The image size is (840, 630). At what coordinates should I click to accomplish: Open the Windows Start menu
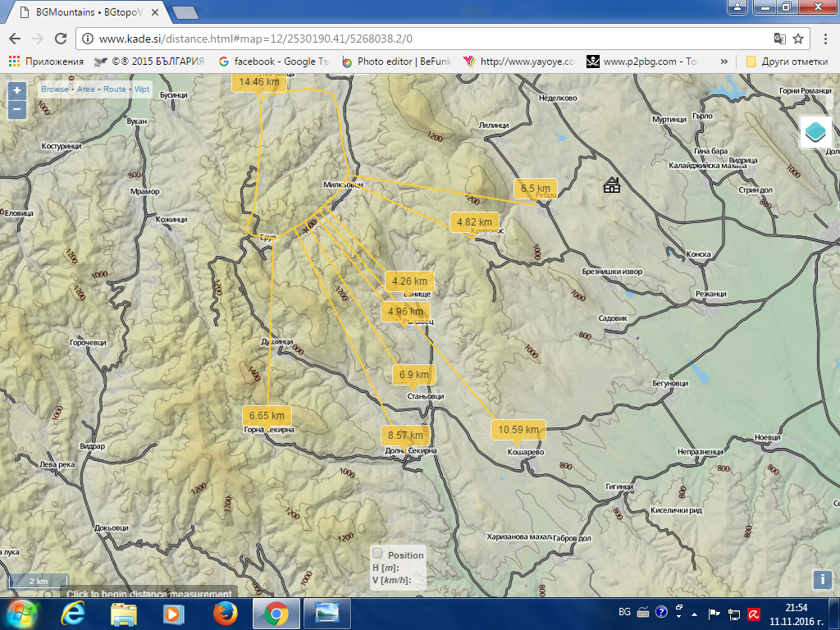click(x=21, y=614)
